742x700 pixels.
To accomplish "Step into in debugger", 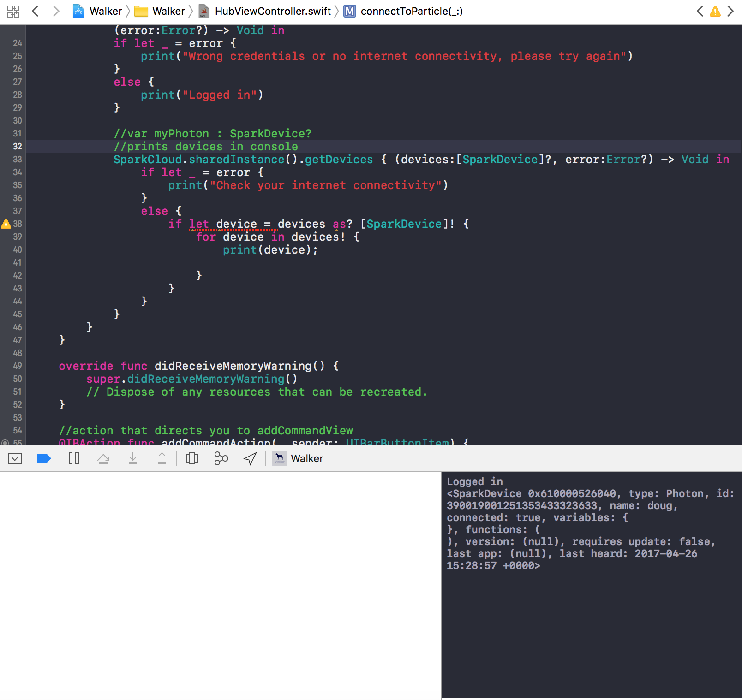I will pos(133,458).
